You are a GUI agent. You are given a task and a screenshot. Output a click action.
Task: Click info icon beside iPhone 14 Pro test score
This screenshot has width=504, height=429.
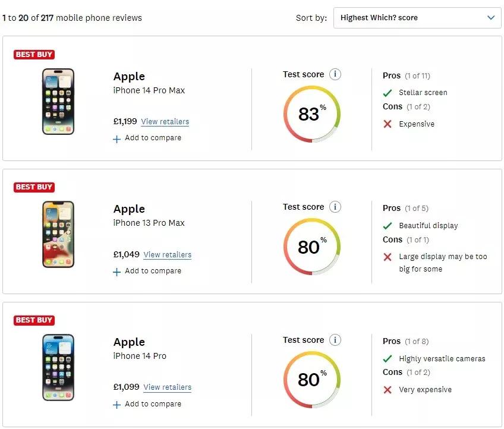tap(335, 340)
